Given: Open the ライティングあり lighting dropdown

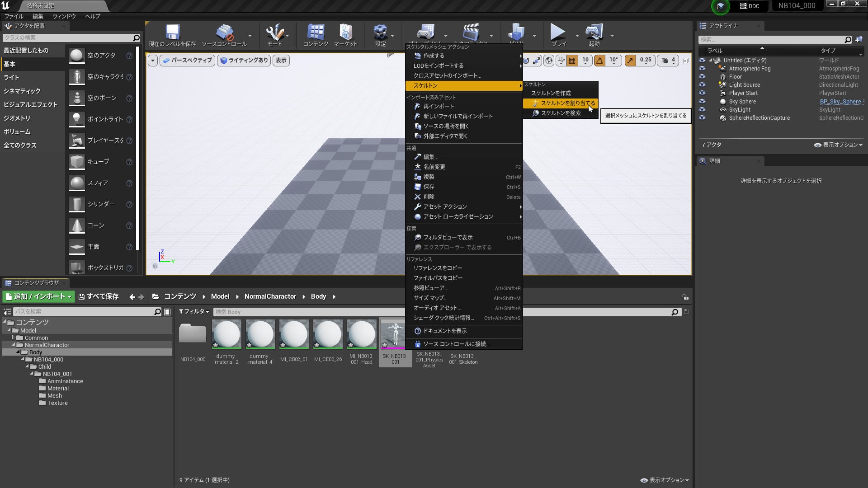Looking at the screenshot, I should click(244, 61).
